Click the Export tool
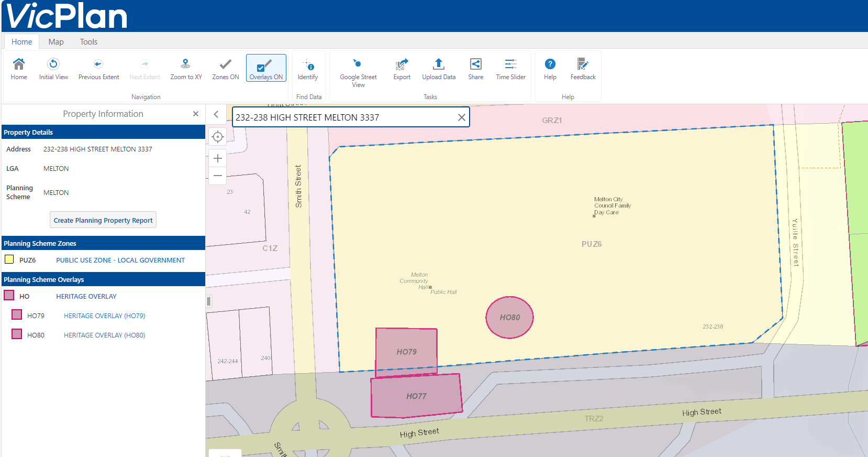868x457 pixels. coord(402,69)
